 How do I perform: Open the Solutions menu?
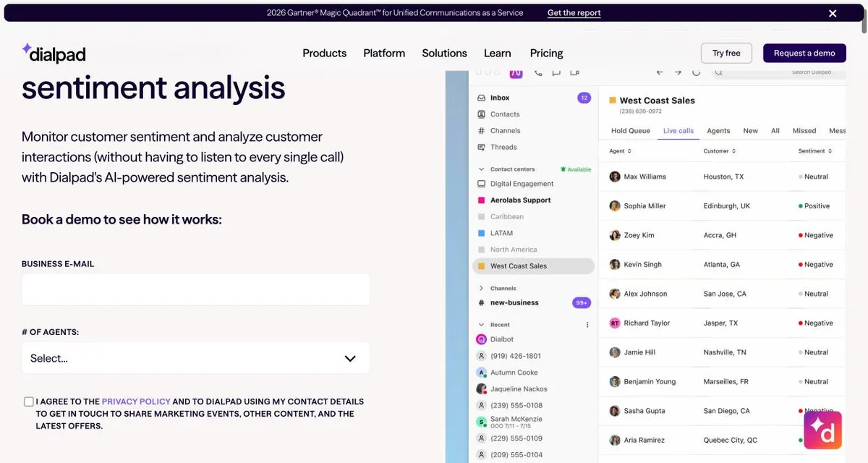click(x=445, y=53)
